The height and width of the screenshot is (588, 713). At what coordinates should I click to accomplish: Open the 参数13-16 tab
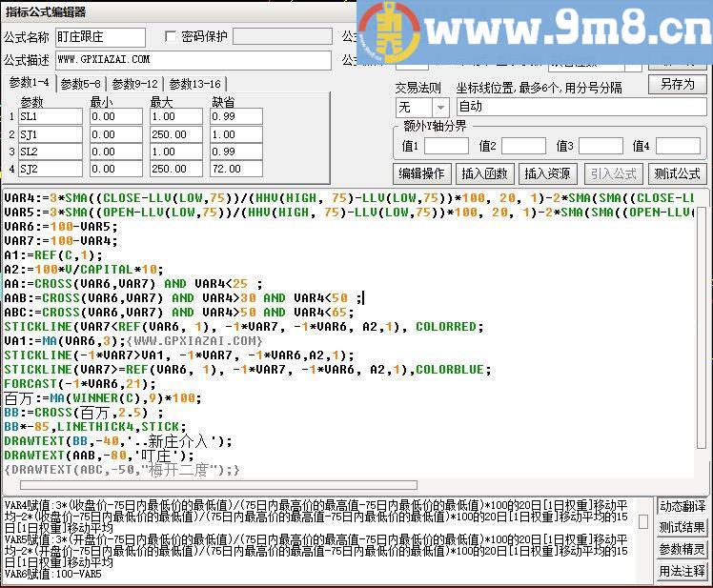(x=194, y=84)
